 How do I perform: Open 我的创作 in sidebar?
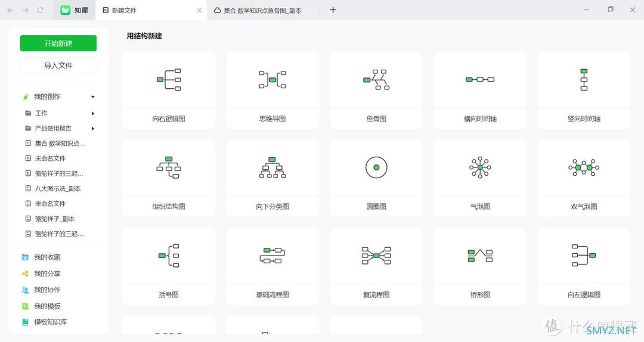[x=47, y=97]
